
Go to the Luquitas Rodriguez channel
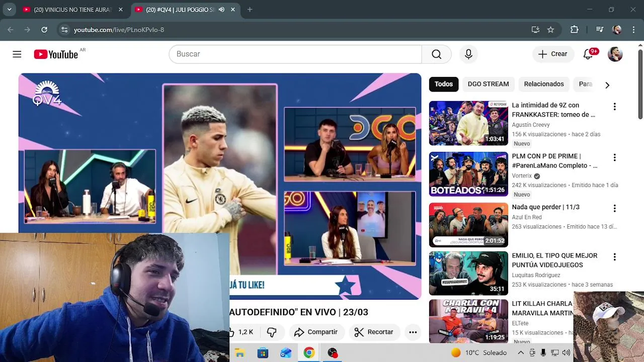[x=536, y=275]
